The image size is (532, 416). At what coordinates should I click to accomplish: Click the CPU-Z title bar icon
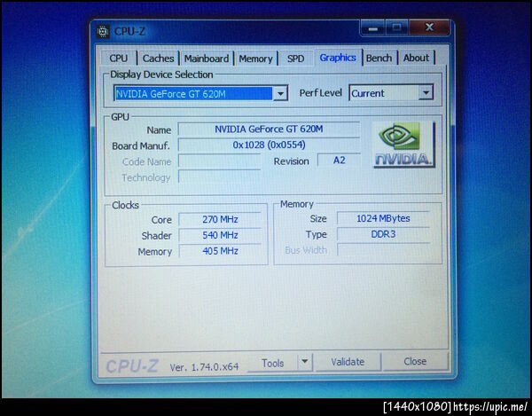[x=103, y=32]
